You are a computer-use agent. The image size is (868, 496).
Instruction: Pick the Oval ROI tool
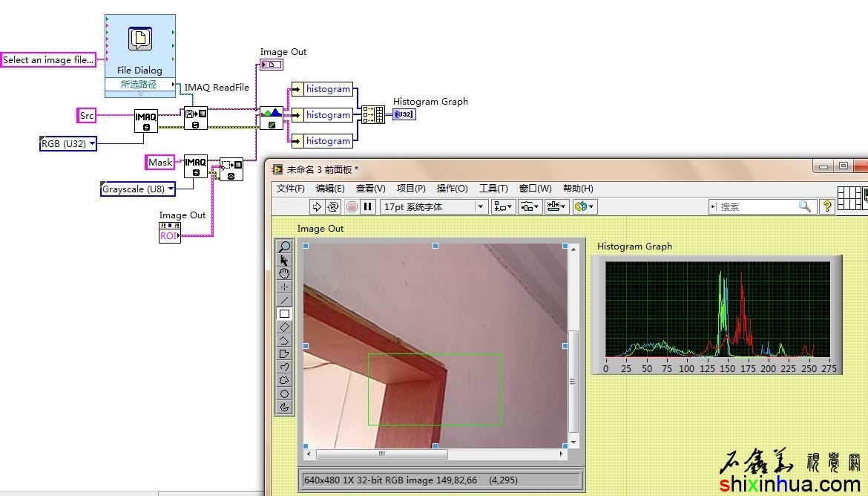(x=284, y=394)
